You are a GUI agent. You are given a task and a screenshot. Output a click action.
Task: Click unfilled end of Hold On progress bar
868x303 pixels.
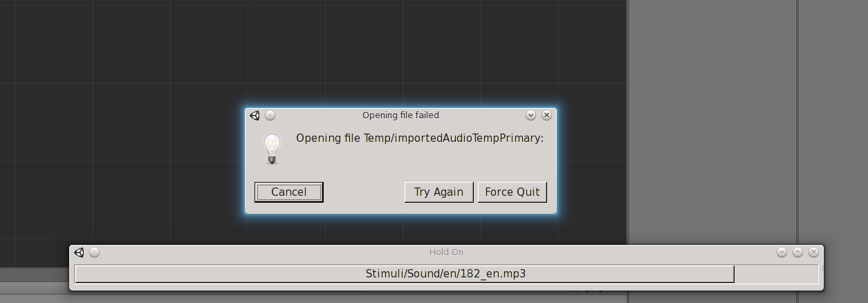pyautogui.click(x=776, y=274)
